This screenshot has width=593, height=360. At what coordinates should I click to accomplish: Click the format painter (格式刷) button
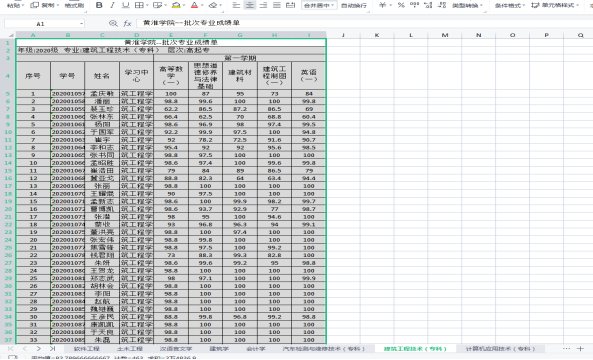coord(74,5)
